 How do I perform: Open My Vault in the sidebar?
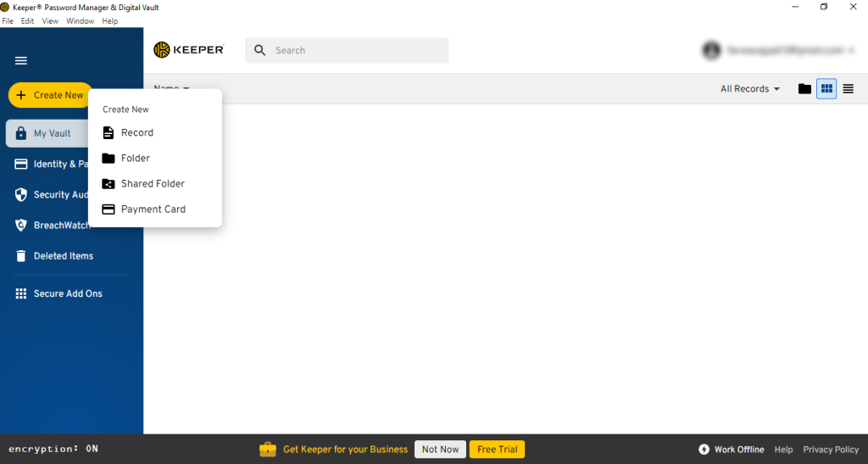point(47,133)
